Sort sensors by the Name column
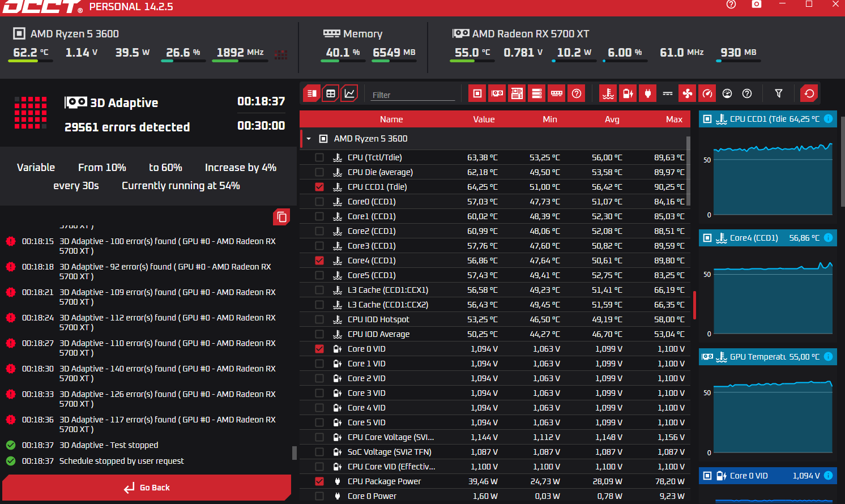Image resolution: width=845 pixels, height=504 pixels. click(x=391, y=119)
